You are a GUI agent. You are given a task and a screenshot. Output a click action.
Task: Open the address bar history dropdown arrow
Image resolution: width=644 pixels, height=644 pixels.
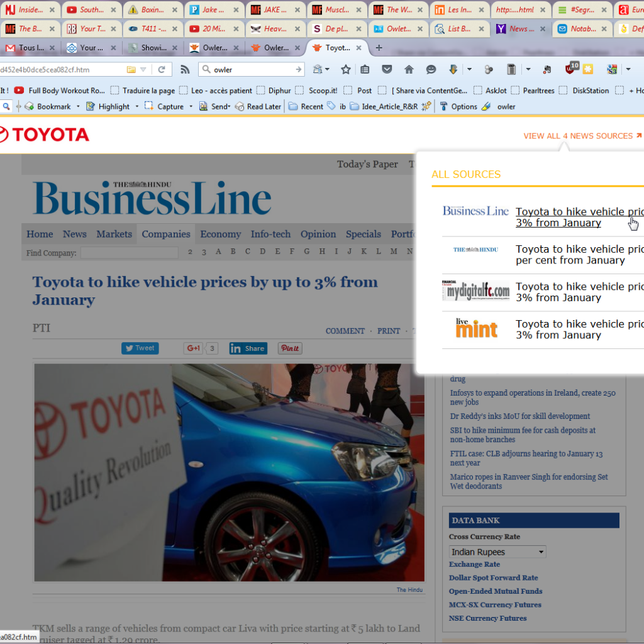click(x=143, y=69)
